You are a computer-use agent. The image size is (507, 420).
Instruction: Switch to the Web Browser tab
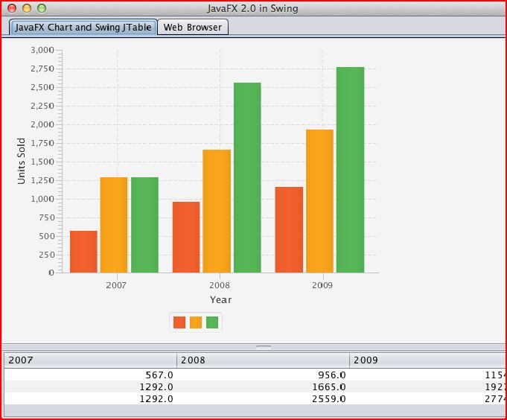pyautogui.click(x=193, y=28)
